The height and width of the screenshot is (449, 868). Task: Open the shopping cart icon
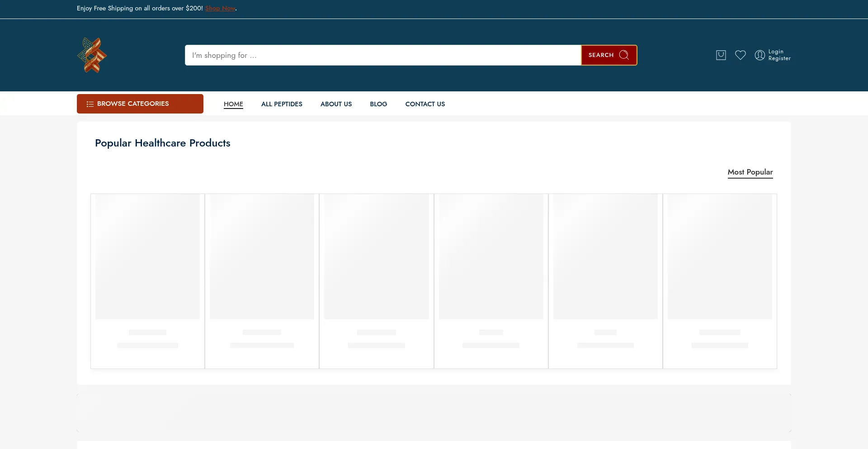coord(721,55)
